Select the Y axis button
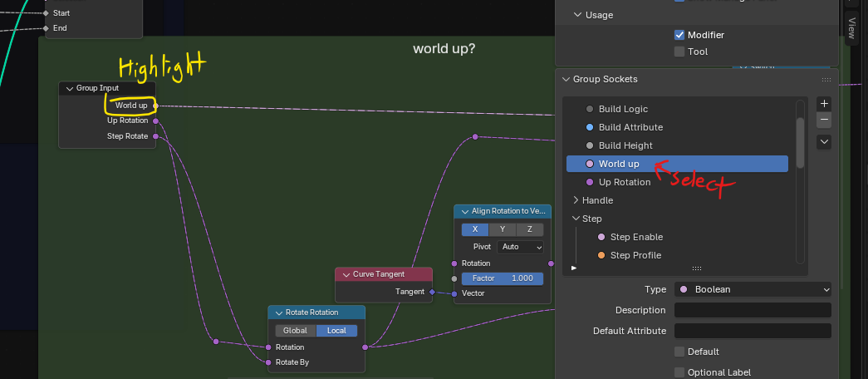Screen dimensions: 868x379 502,229
